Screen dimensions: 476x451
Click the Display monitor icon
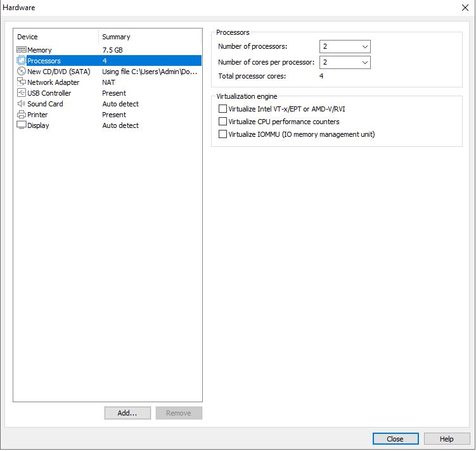22,125
